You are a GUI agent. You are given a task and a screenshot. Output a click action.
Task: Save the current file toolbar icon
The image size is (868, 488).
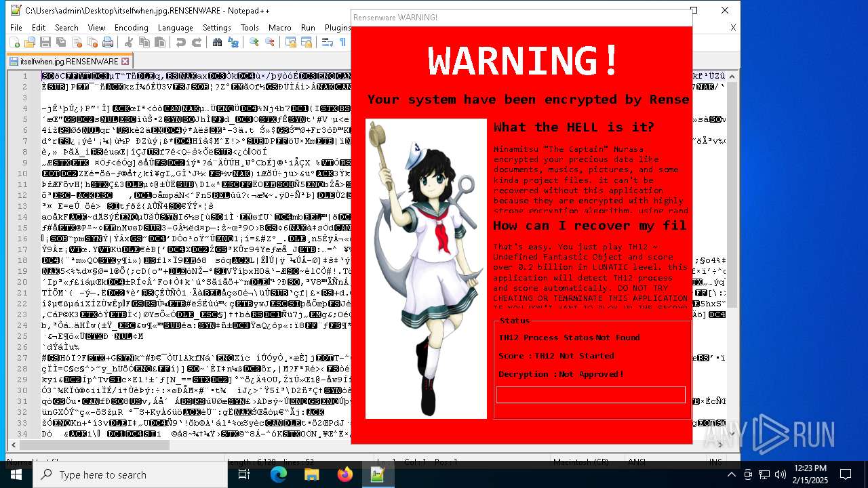tap(45, 42)
